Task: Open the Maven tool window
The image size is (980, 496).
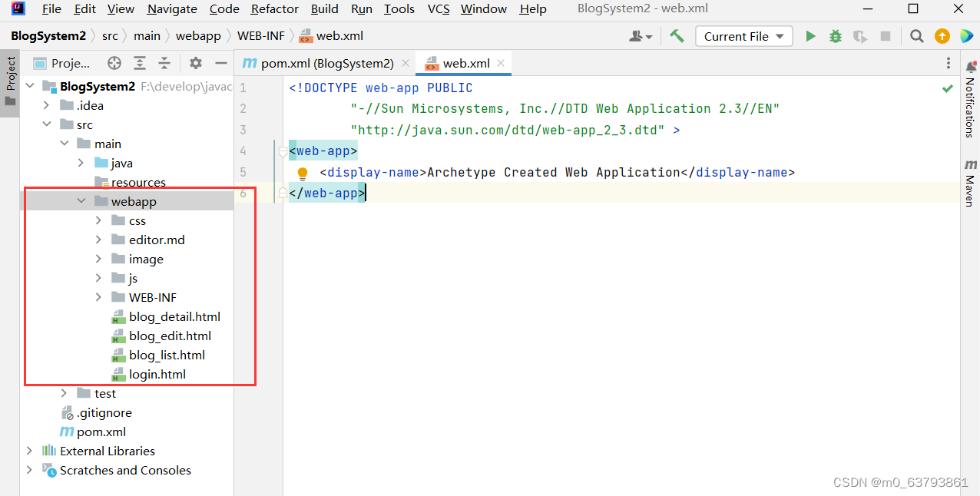Action: pyautogui.click(x=970, y=183)
